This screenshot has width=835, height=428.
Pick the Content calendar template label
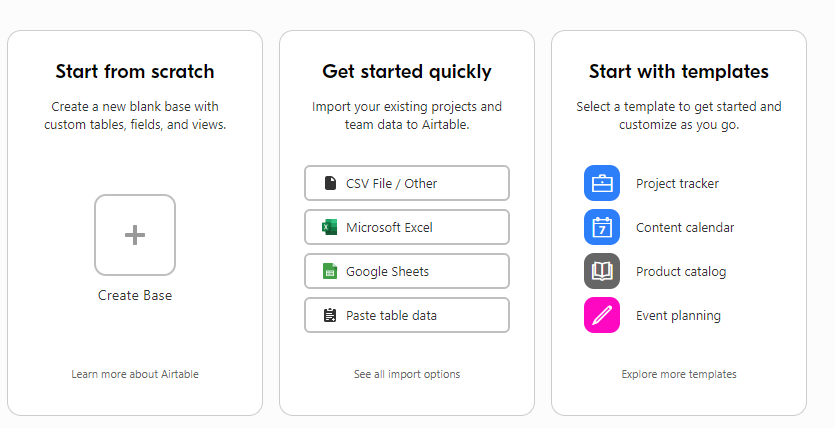coord(685,227)
